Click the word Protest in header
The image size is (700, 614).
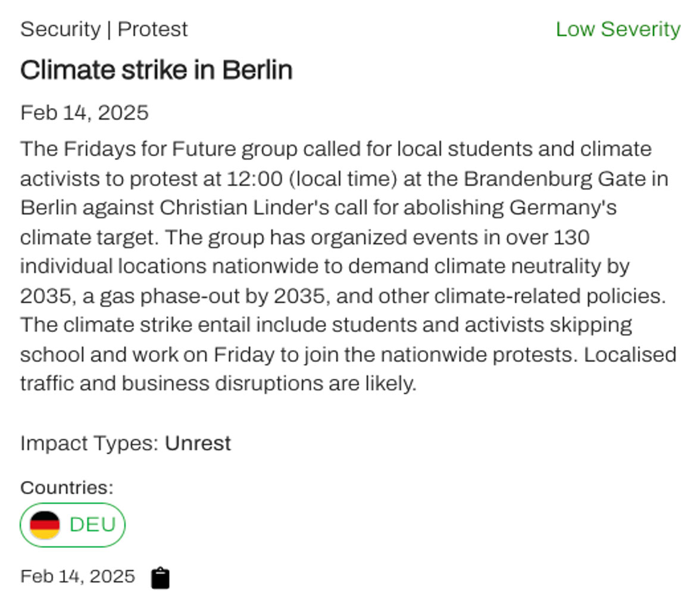(152, 30)
